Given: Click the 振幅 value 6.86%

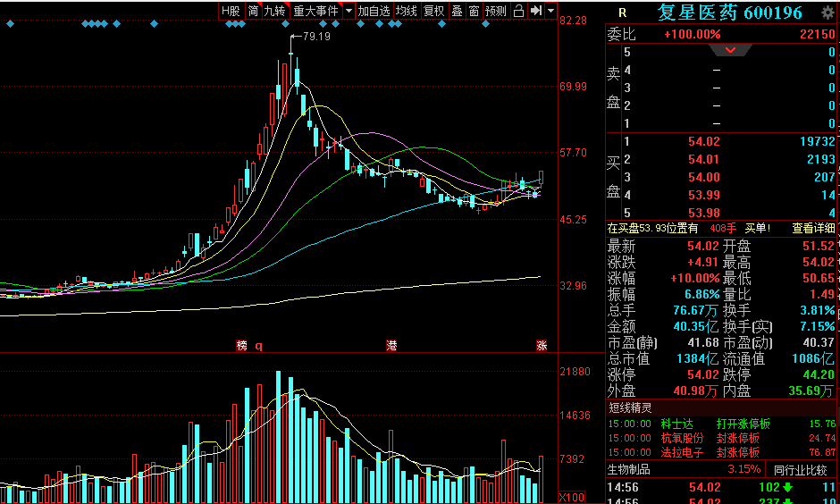Looking at the screenshot, I should [701, 295].
